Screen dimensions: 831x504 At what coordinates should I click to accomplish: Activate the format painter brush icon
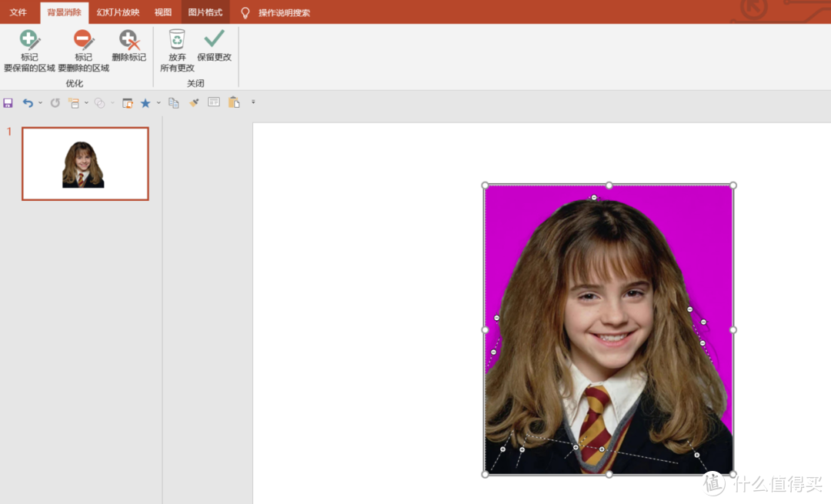pos(194,103)
